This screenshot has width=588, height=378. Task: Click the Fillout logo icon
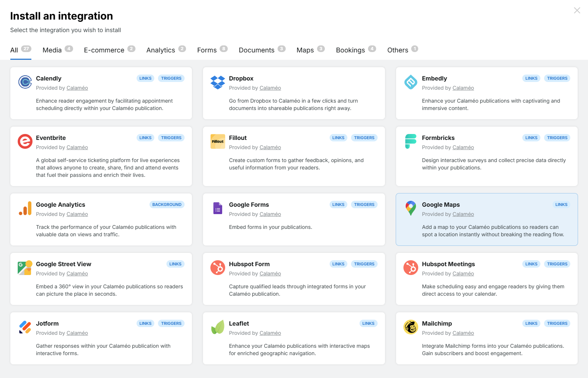218,141
